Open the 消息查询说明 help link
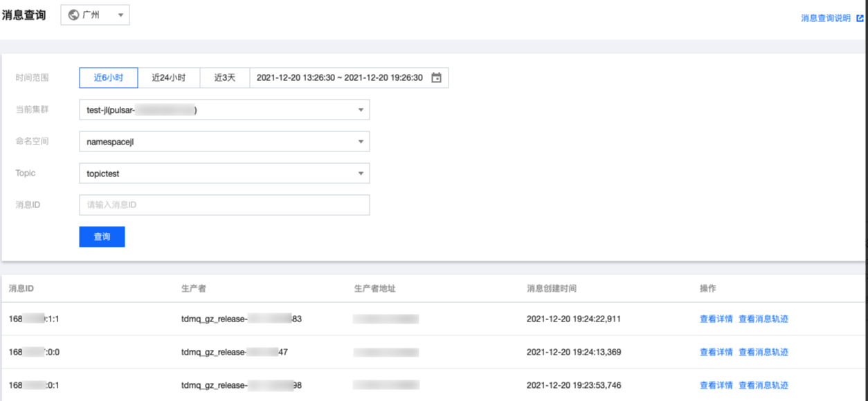 (x=825, y=19)
